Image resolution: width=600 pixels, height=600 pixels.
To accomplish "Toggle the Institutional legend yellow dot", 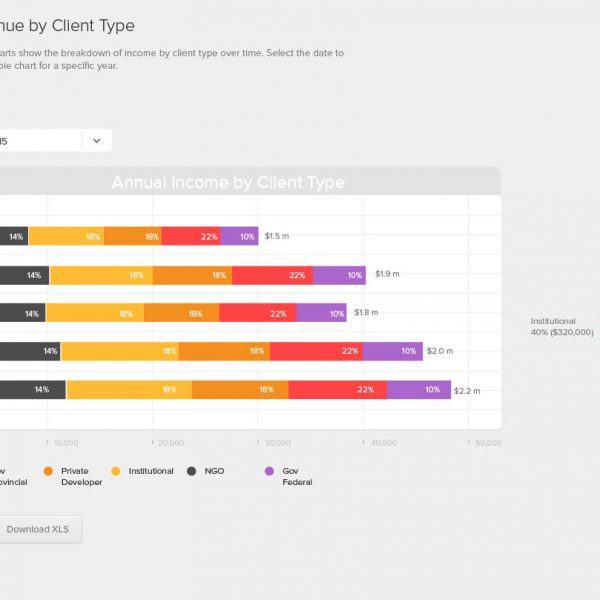I will pos(115,471).
